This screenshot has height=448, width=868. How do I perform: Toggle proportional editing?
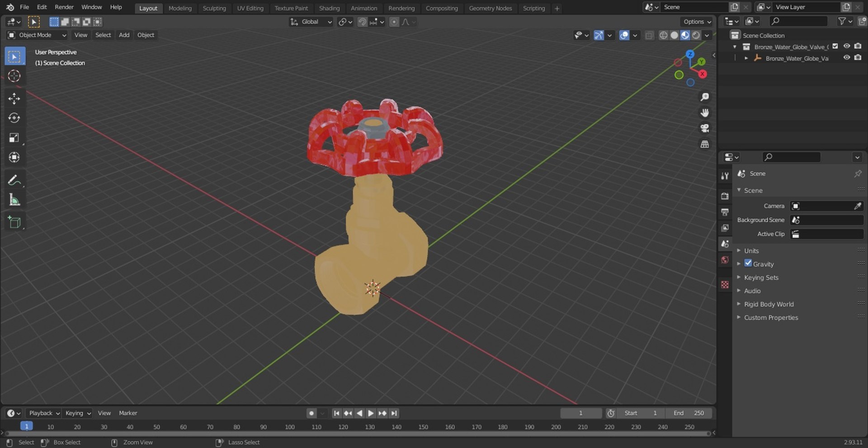pyautogui.click(x=394, y=22)
